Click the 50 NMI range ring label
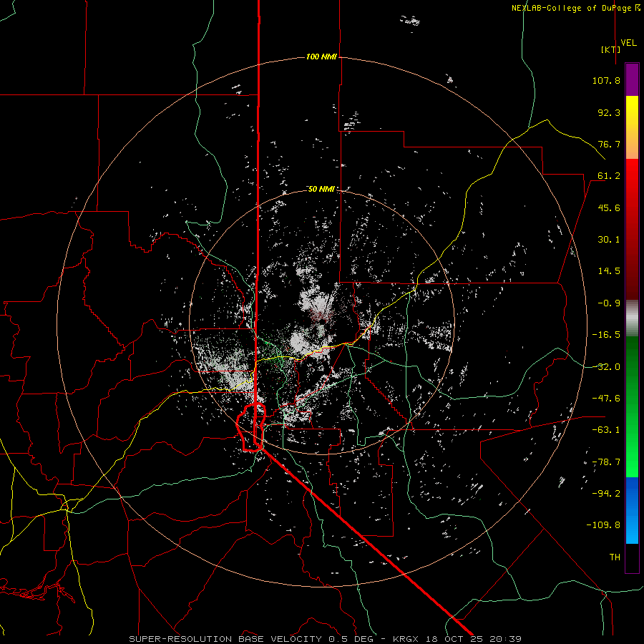Viewport: 644px width, 644px height. point(321,189)
